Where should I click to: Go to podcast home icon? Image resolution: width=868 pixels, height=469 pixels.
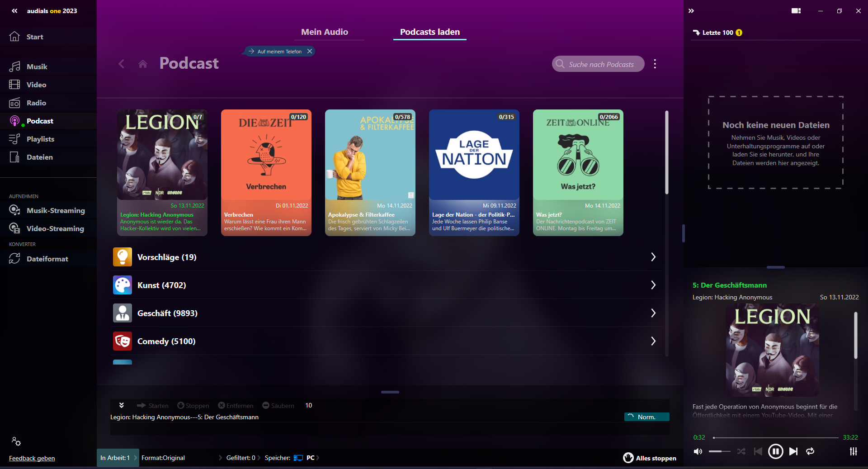[x=143, y=64]
